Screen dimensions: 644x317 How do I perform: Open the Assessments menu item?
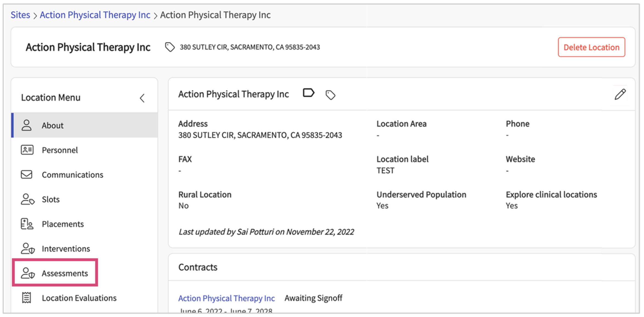point(65,273)
